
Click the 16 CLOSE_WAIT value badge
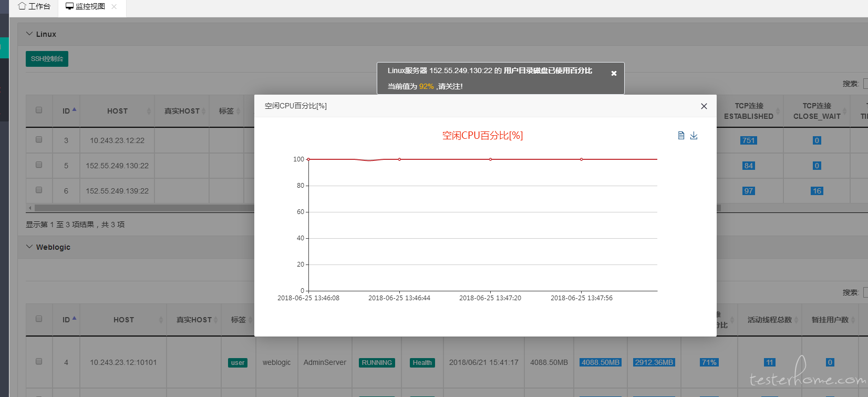click(817, 191)
